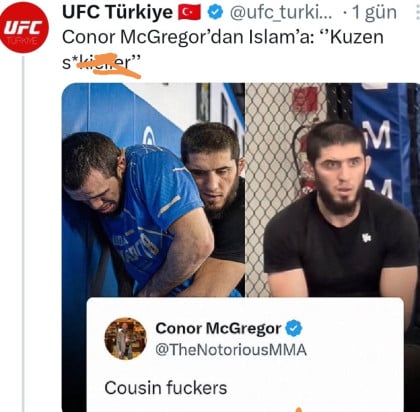
Task: Open the UFC Türkiye red profile avatar
Action: click(24, 28)
